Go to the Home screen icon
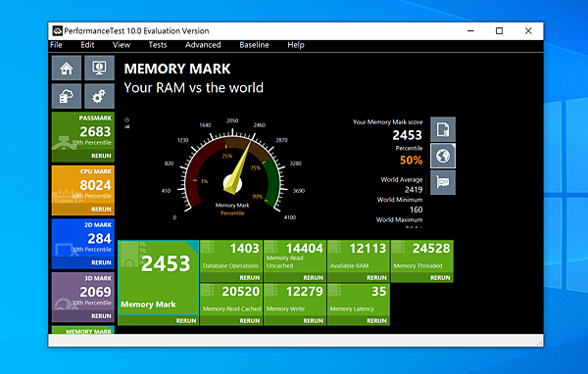The image size is (588, 374). [67, 68]
